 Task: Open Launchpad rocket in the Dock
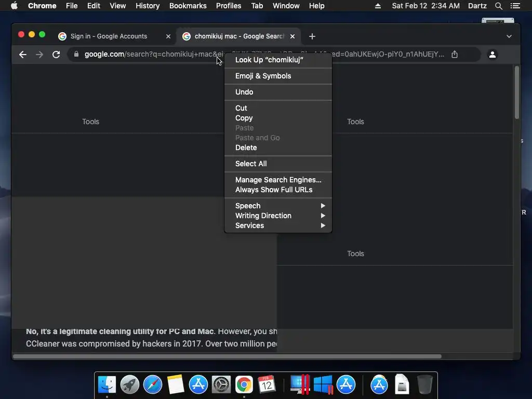click(129, 384)
